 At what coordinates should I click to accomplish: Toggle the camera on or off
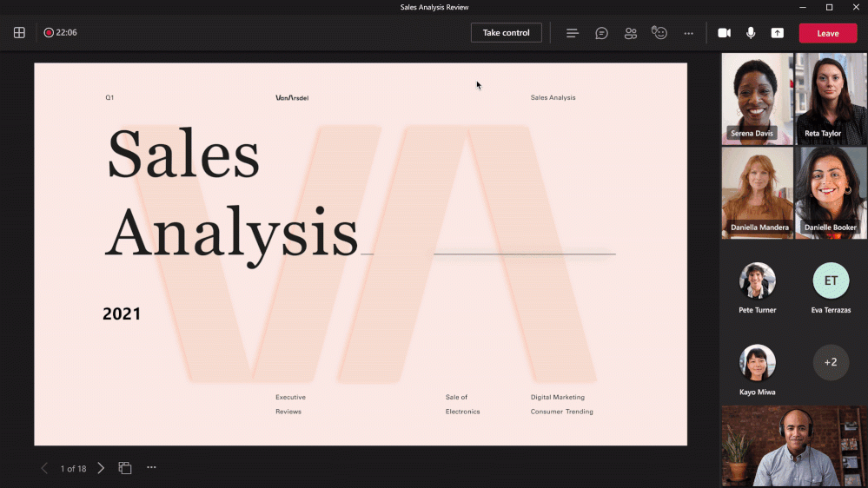[x=724, y=33]
